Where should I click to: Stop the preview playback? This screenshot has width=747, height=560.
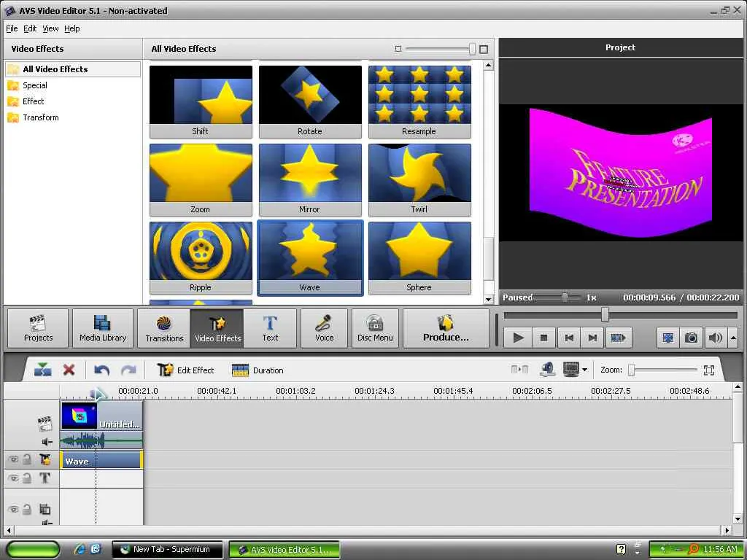click(x=543, y=338)
